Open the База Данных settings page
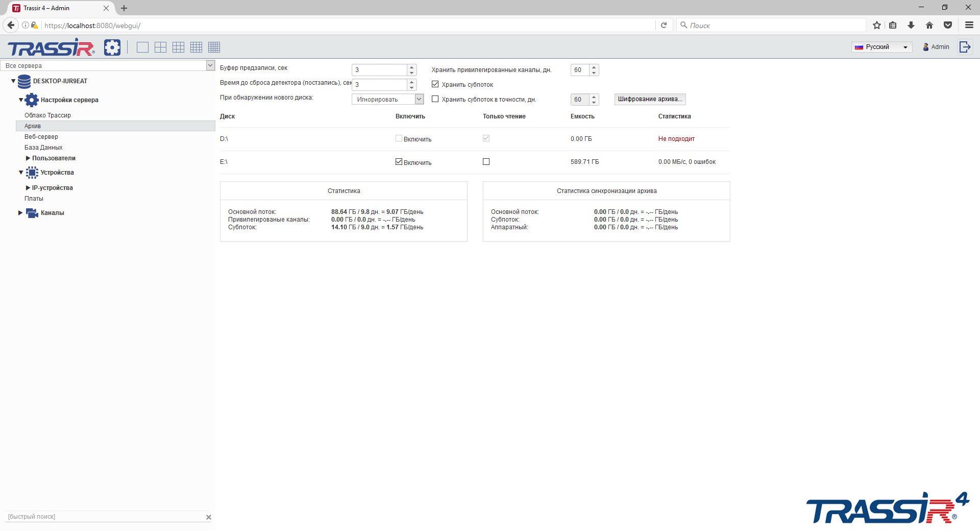 [43, 147]
